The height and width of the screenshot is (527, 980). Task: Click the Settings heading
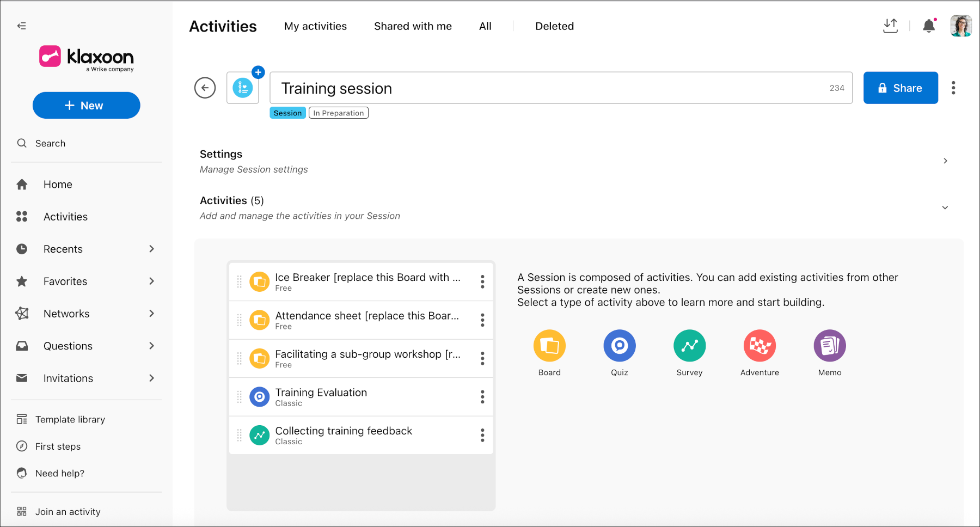coord(220,154)
